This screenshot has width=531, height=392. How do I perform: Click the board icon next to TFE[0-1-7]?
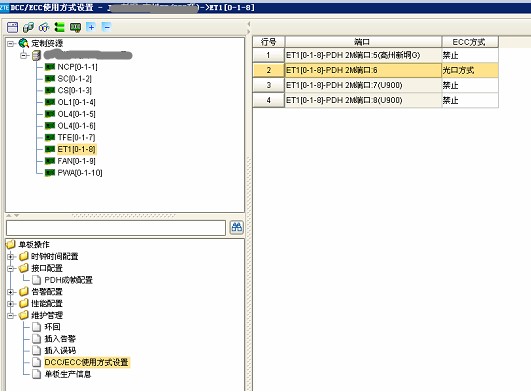pos(50,137)
